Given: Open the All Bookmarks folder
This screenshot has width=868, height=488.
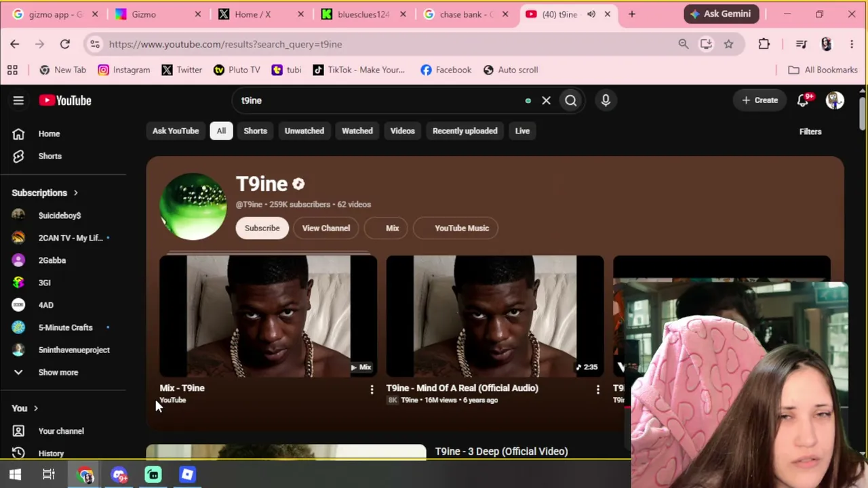Looking at the screenshot, I should click(823, 70).
